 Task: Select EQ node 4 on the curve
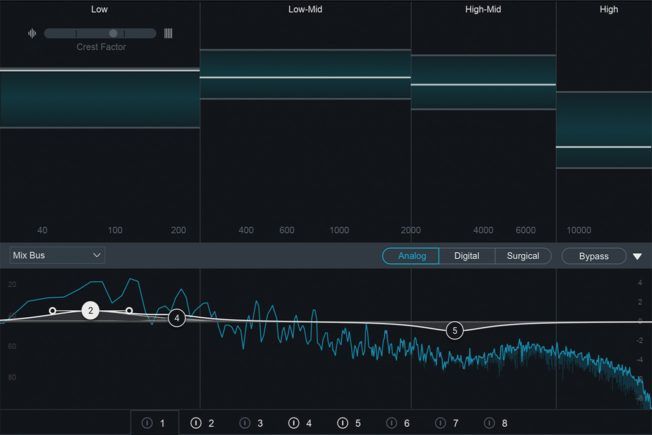point(177,318)
